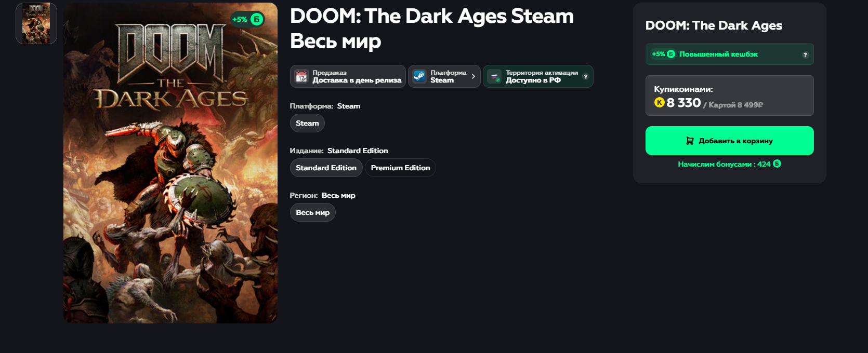The image size is (868, 353).
Task: Click the Добавить в корзину button
Action: [729, 141]
